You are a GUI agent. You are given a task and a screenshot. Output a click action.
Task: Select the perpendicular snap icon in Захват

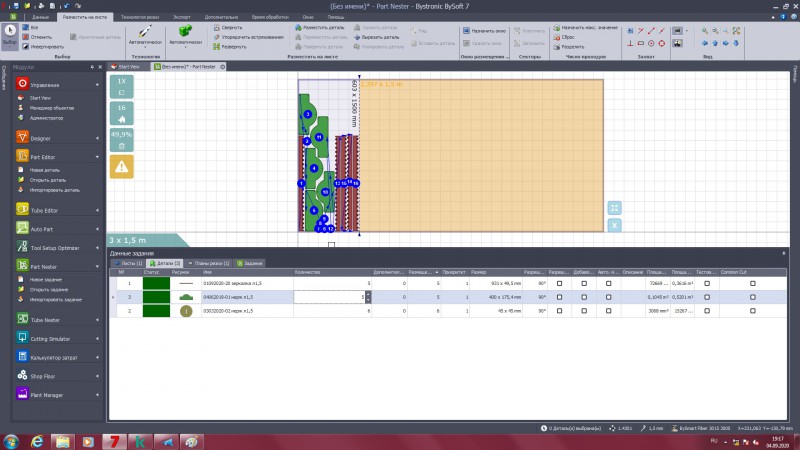(x=630, y=43)
